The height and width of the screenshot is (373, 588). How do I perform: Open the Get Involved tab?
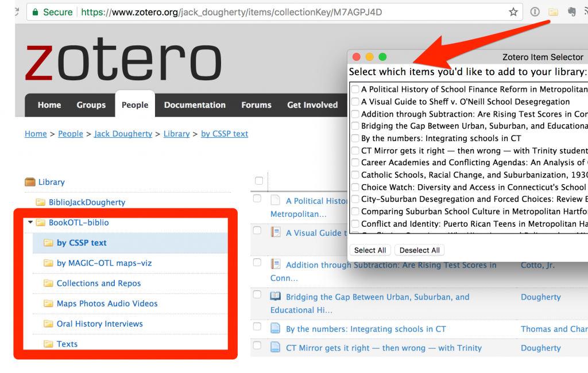(312, 105)
